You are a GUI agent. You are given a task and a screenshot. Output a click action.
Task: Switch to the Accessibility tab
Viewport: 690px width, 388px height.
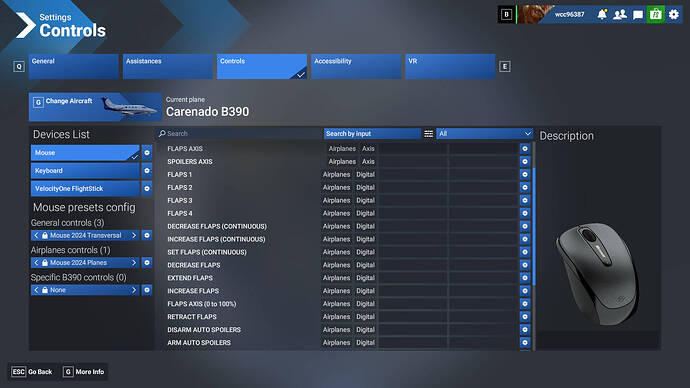click(356, 66)
